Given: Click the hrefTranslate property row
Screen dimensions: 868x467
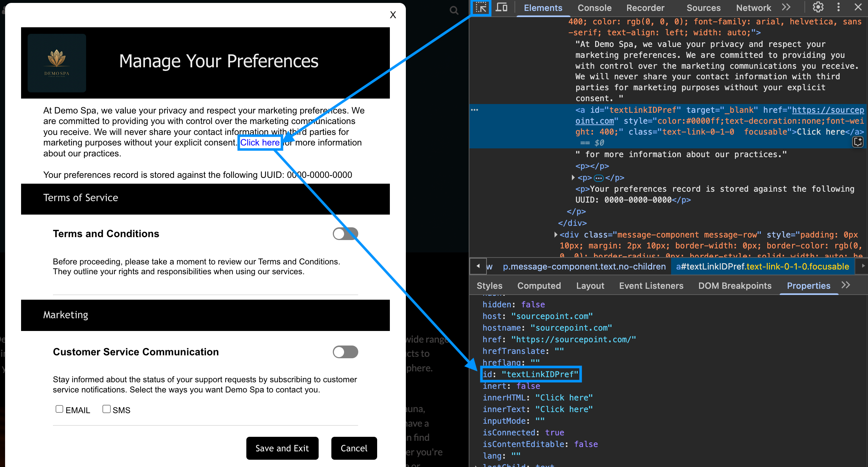Looking at the screenshot, I should point(523,351).
